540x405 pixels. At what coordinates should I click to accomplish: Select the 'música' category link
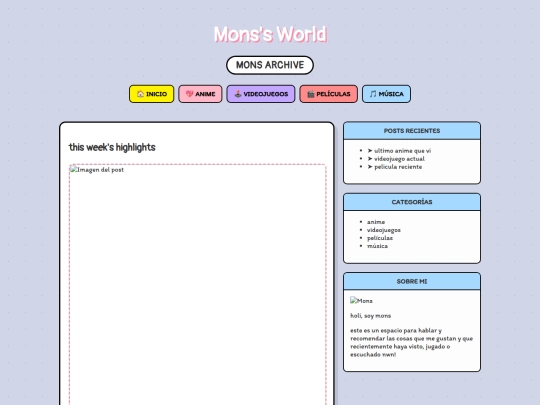tap(377, 246)
